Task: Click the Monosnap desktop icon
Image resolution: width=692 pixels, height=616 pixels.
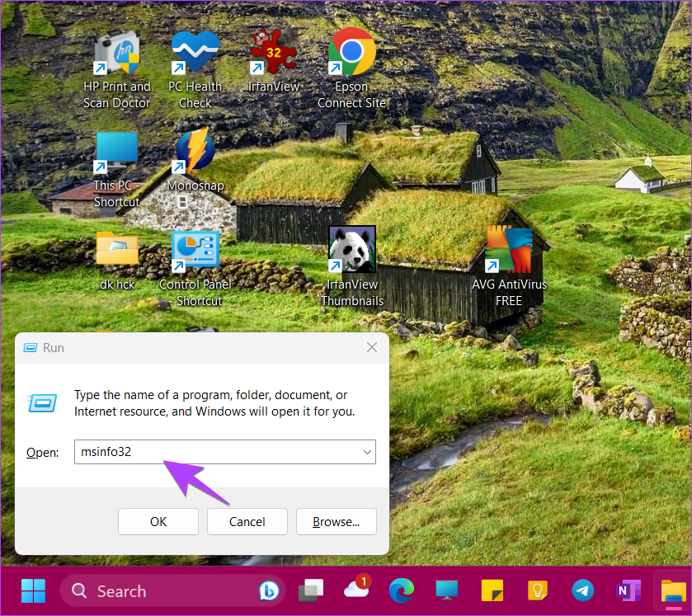Action: point(195,154)
